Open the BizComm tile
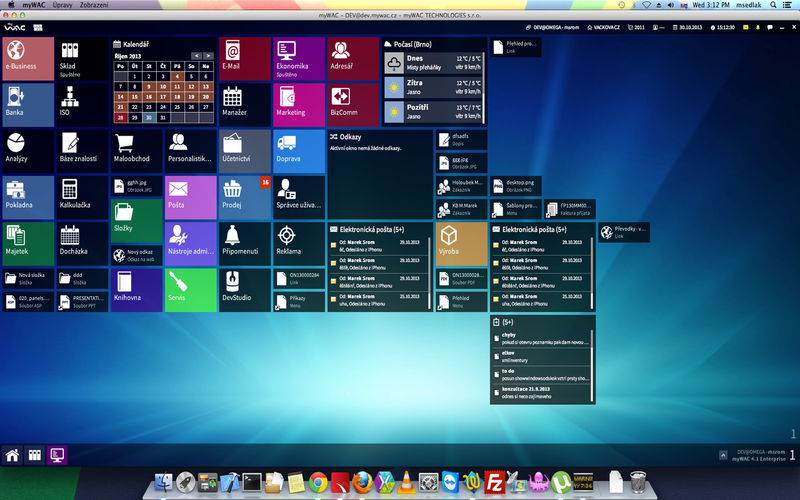 click(353, 105)
